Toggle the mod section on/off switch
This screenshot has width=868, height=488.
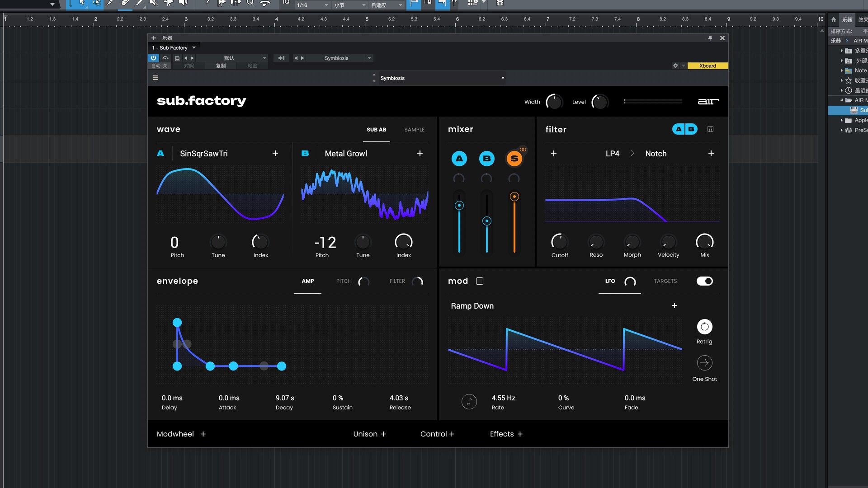click(x=704, y=281)
